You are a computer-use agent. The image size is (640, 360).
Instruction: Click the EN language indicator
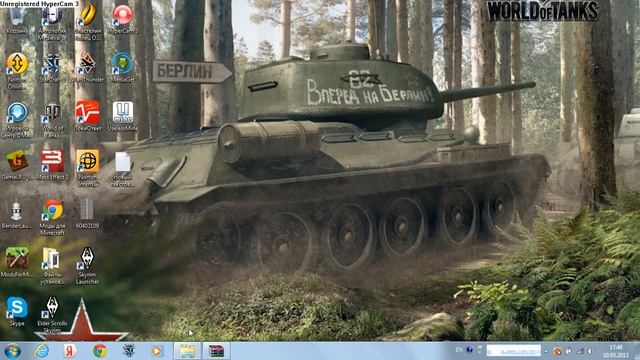click(x=459, y=350)
